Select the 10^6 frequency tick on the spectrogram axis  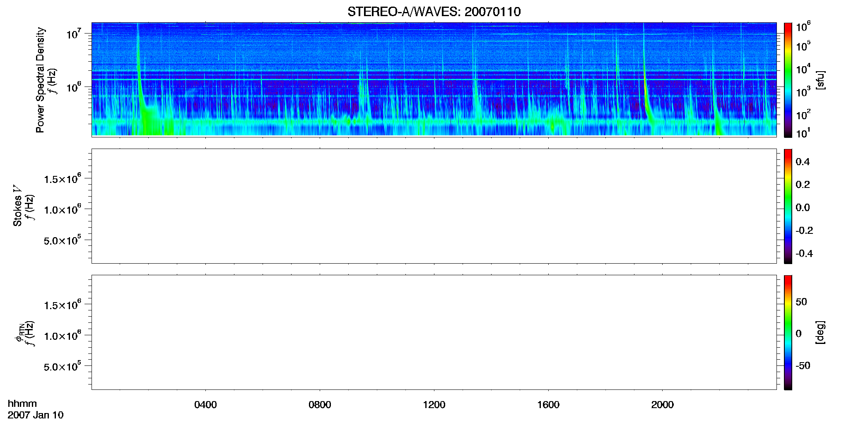coord(74,87)
